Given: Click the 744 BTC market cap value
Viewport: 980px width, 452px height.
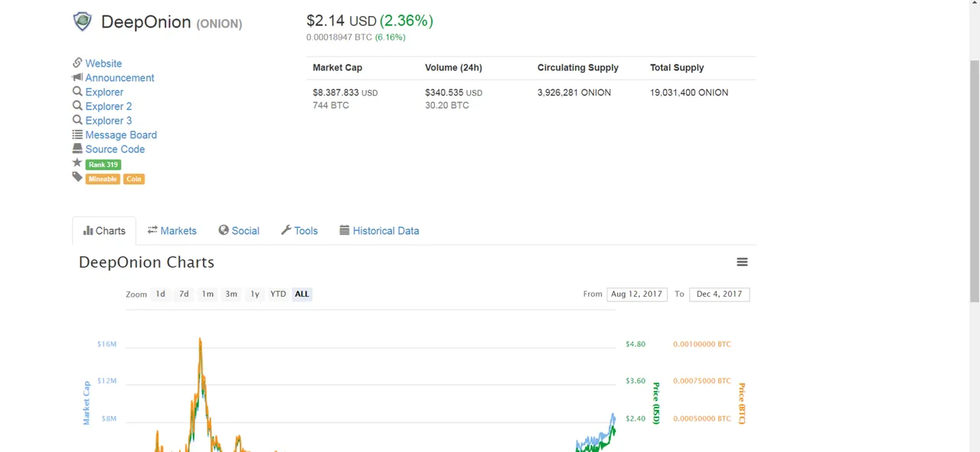Looking at the screenshot, I should tap(331, 106).
